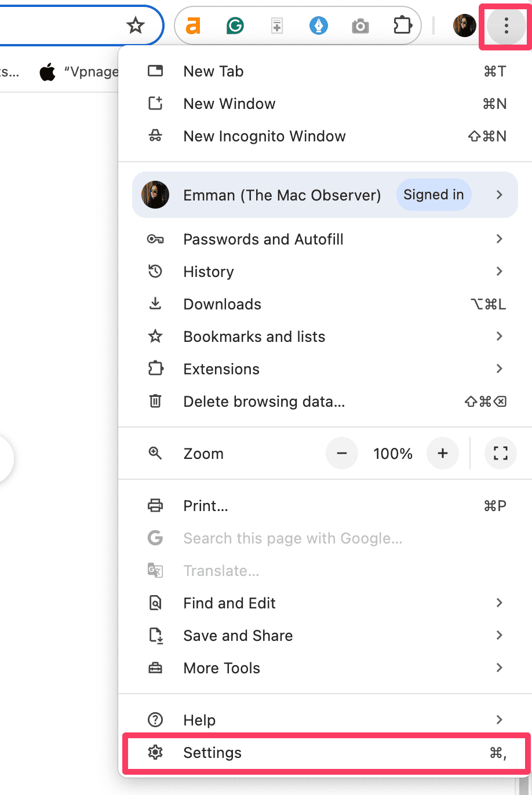The width and height of the screenshot is (532, 795).
Task: Open the Extensions puzzle icon in toolbar
Action: click(x=402, y=25)
